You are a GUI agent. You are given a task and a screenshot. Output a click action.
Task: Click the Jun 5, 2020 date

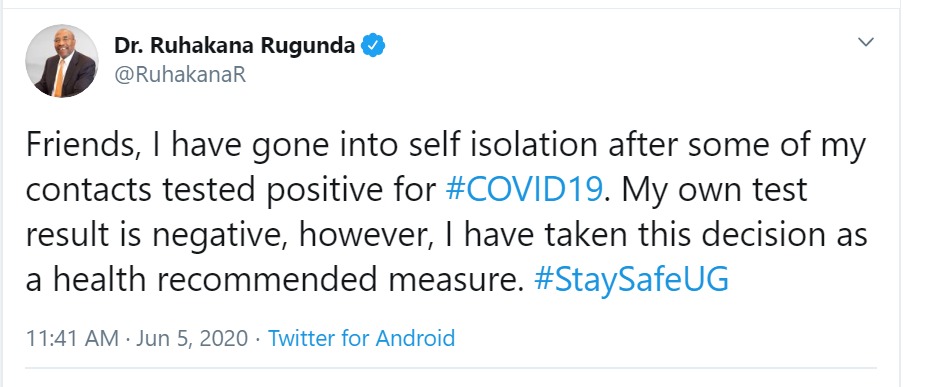(x=192, y=339)
